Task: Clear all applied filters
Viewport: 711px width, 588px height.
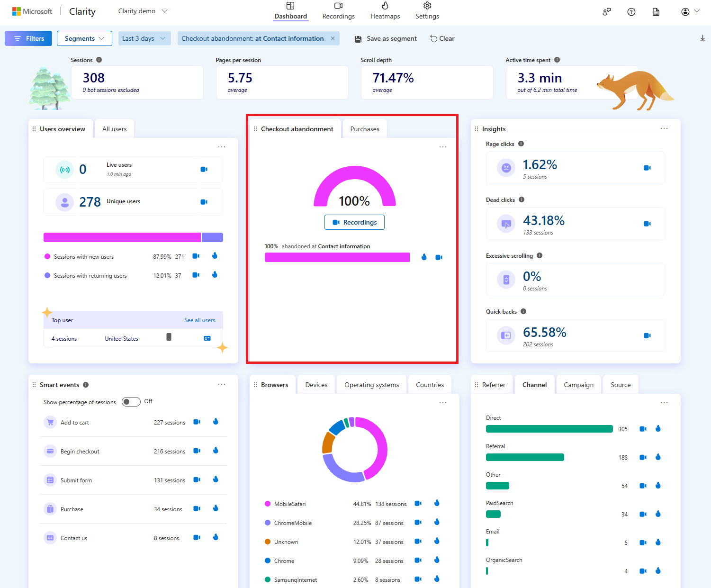Action: (x=442, y=38)
